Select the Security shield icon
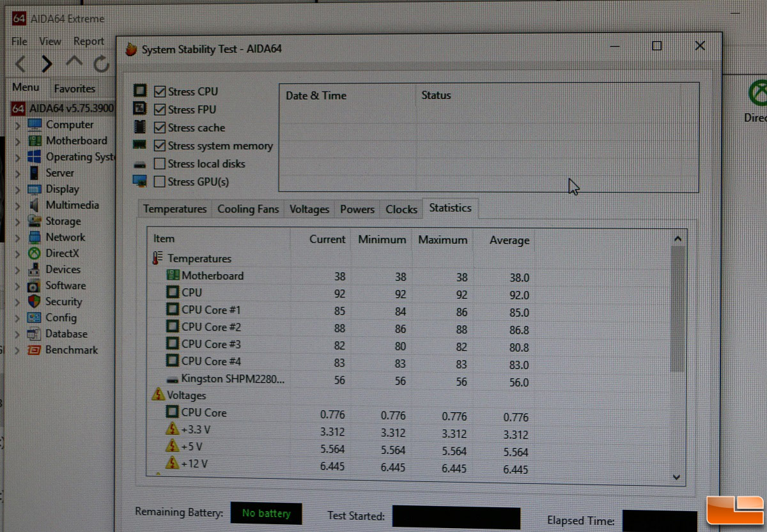 pyautogui.click(x=35, y=301)
